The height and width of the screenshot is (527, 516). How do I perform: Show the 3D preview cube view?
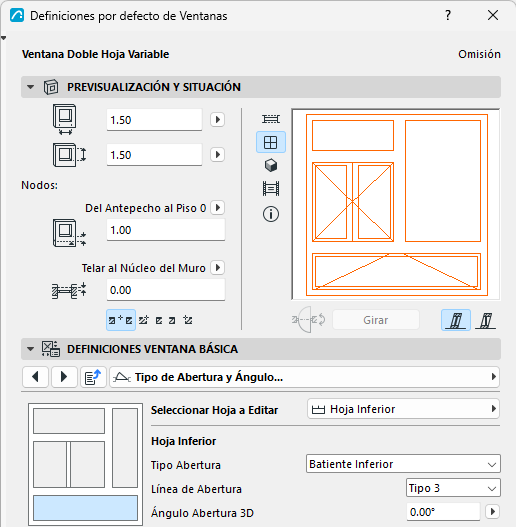click(271, 165)
